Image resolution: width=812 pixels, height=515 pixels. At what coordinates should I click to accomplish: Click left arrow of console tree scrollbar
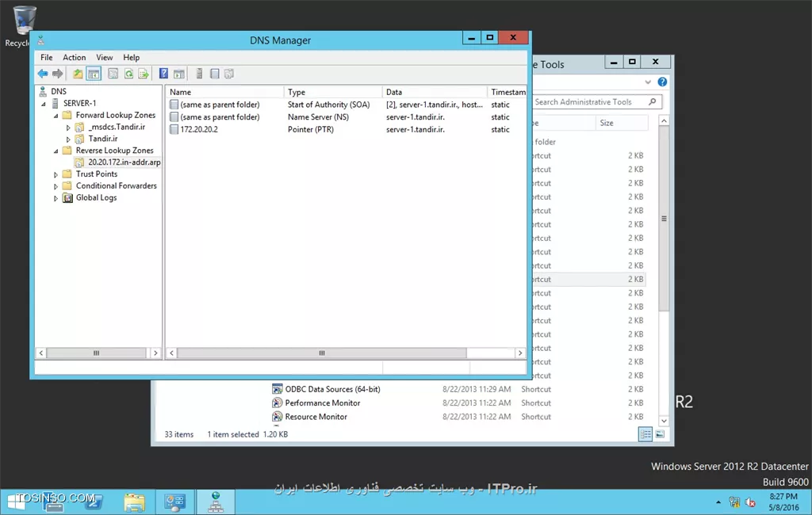41,353
